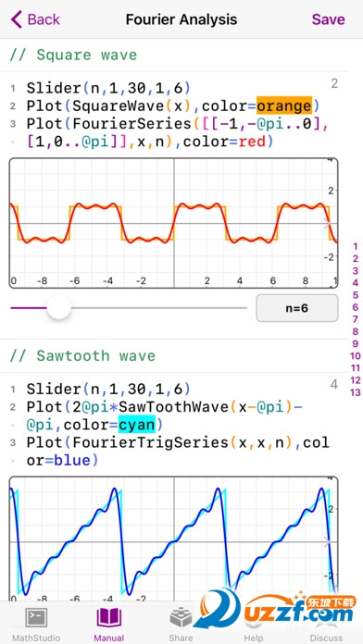
Task: Jump to section 13 in index
Action: pos(356,392)
